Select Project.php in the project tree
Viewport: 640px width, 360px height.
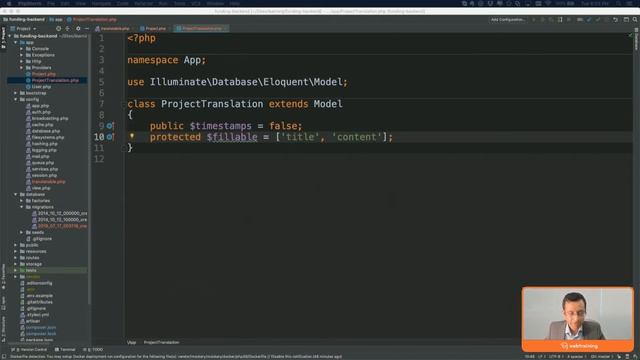point(44,74)
